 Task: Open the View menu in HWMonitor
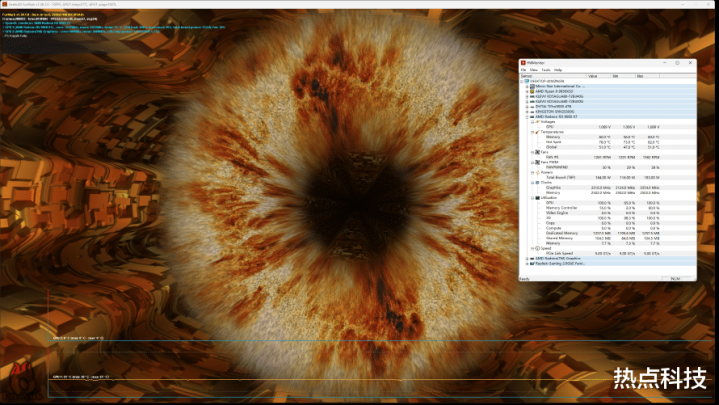[x=534, y=70]
